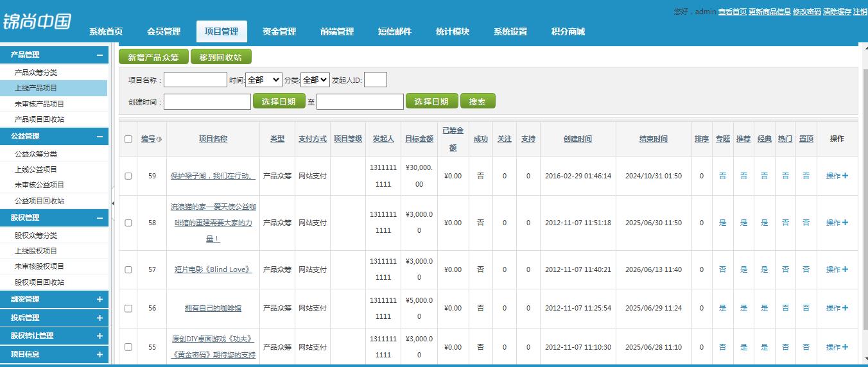The image size is (868, 367).
Task: Switch to the 资金管理 top tab
Action: 279,31
